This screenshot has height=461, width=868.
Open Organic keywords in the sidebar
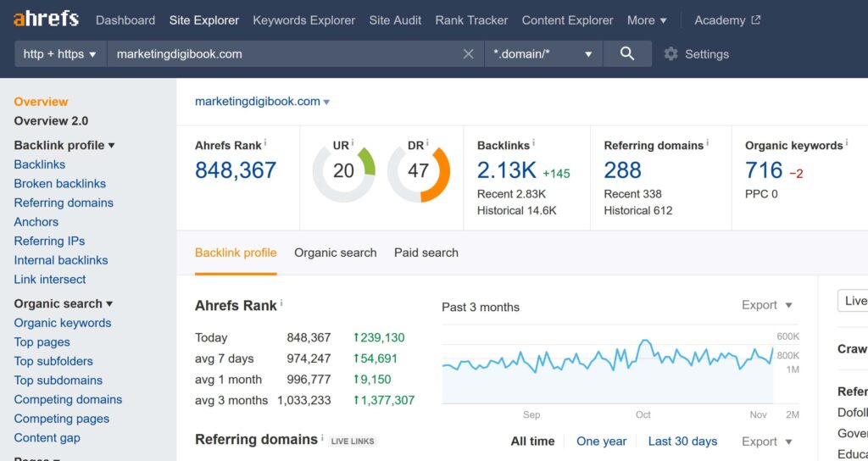tap(63, 323)
